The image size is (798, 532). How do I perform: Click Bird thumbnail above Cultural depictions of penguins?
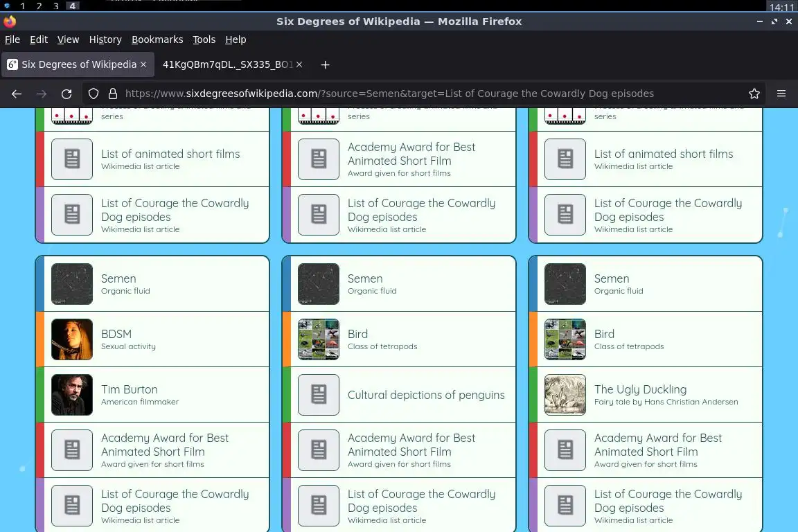(319, 339)
